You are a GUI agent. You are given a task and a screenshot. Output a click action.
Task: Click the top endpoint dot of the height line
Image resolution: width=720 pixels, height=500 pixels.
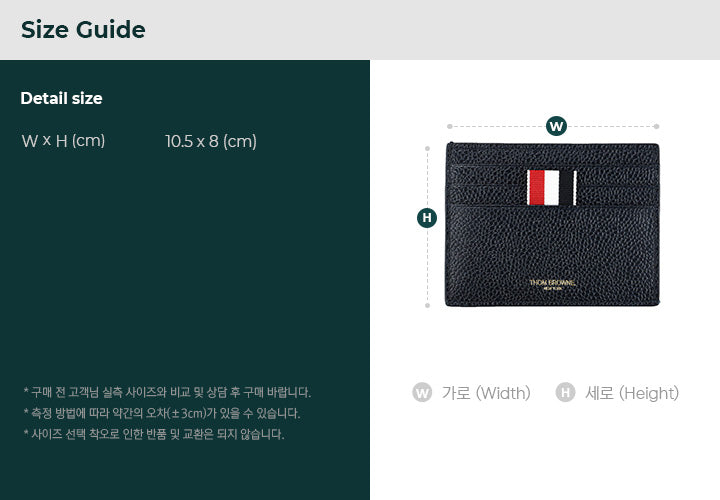(x=428, y=148)
